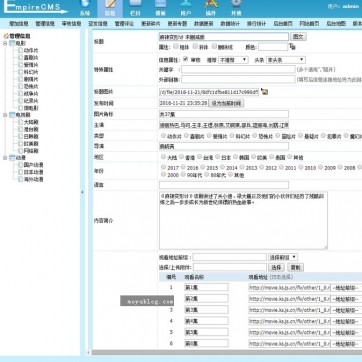Click into the 内容简介 text area
The width and height of the screenshot is (362, 362).
click(243, 220)
